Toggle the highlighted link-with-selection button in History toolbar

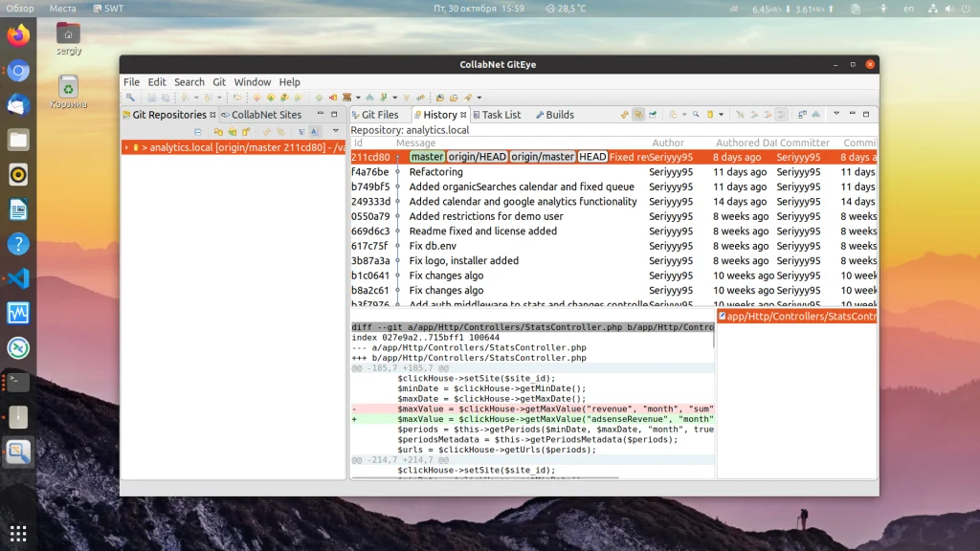638,115
